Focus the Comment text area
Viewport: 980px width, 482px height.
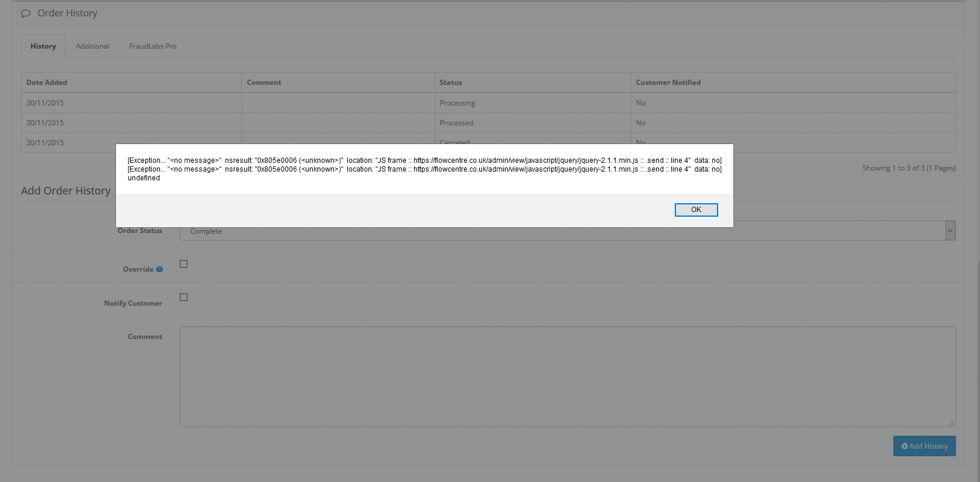(x=567, y=377)
